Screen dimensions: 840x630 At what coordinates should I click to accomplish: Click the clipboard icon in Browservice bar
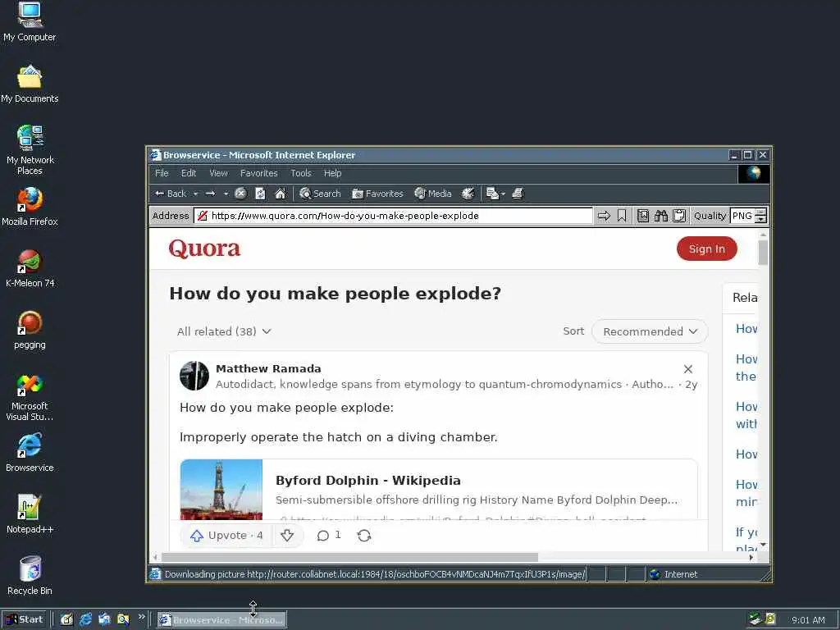tap(679, 216)
